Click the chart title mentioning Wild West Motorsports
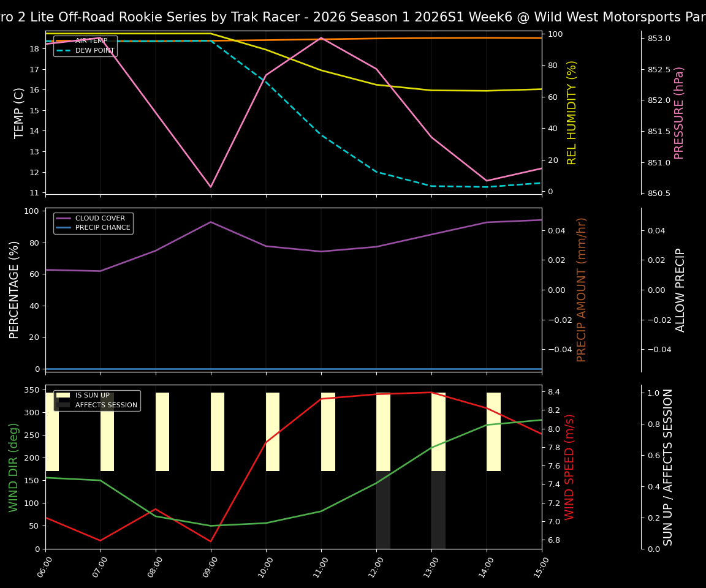Screen dimensions: 706x588 [353, 17]
